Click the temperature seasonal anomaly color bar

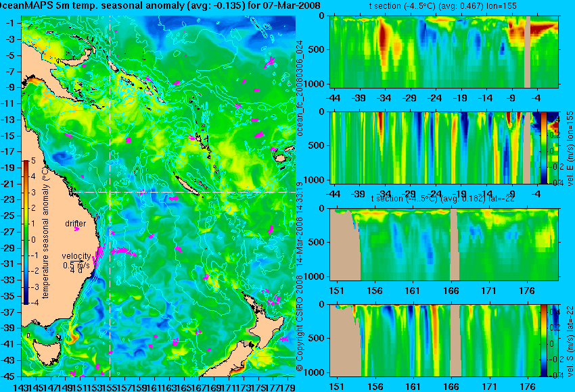[x=26, y=232]
